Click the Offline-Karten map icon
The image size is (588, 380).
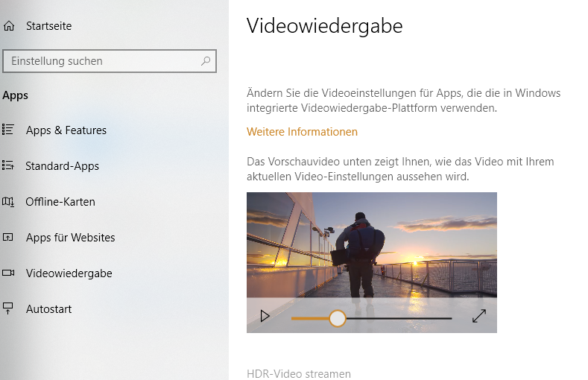point(8,202)
